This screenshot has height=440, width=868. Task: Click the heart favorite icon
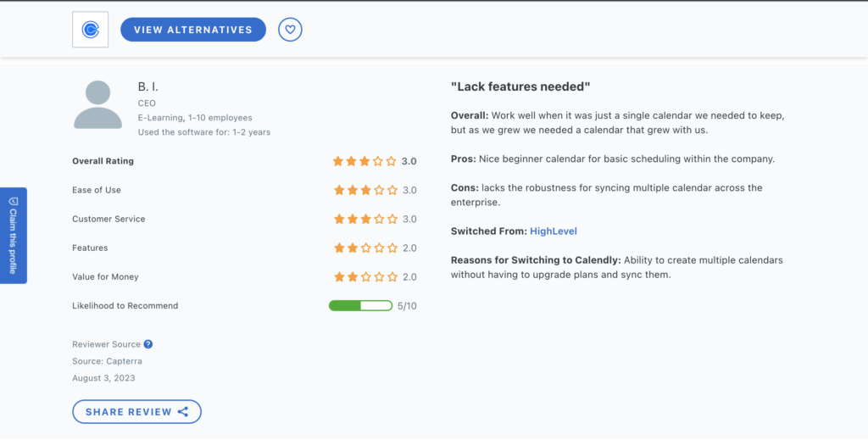290,30
